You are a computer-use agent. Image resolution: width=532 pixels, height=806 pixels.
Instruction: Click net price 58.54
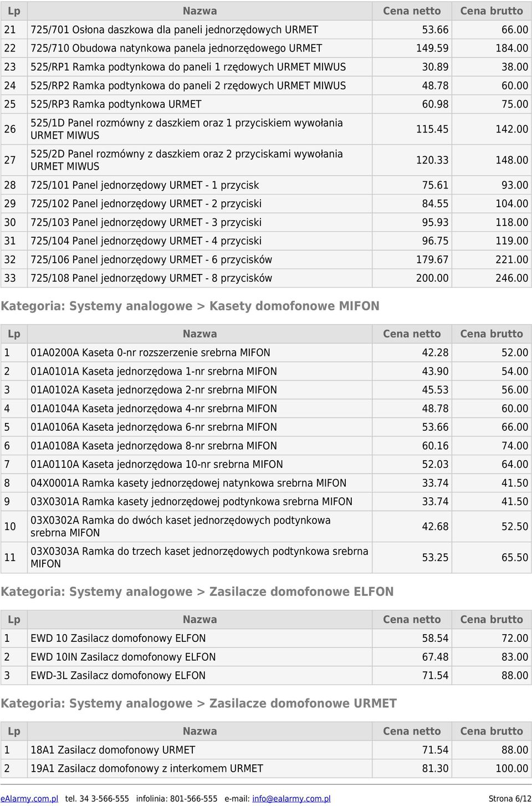click(x=436, y=639)
